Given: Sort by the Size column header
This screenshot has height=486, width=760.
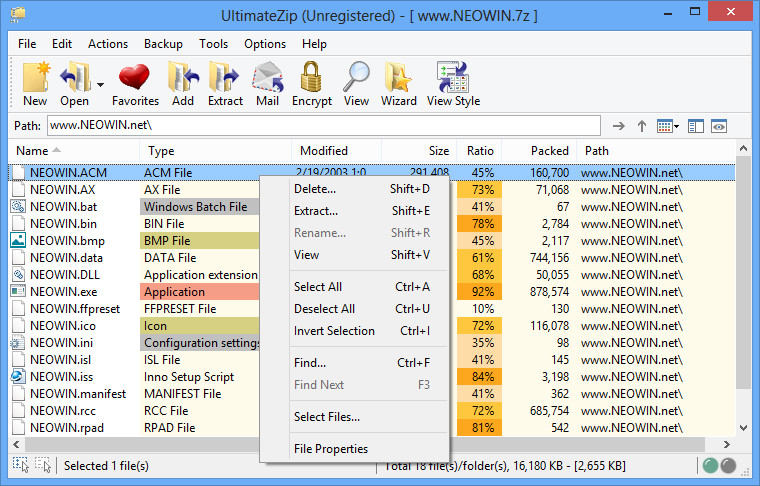Looking at the screenshot, I should tap(419, 151).
